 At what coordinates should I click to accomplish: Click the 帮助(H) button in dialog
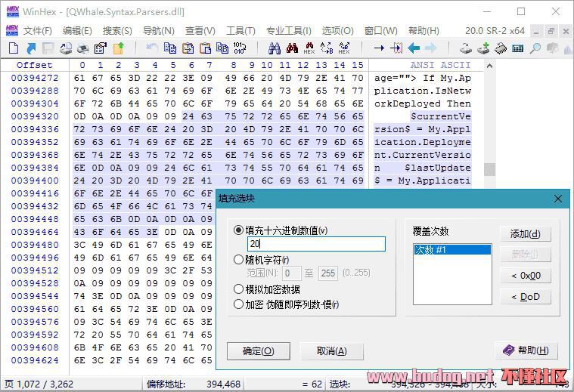(526, 350)
